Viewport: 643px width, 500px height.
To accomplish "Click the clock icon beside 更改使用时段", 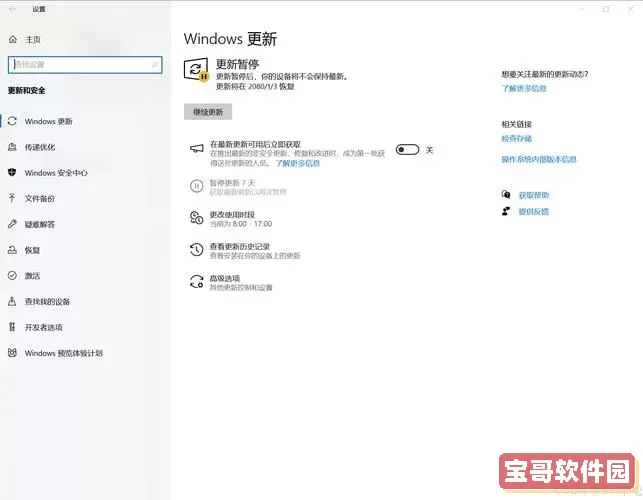I will (x=196, y=218).
